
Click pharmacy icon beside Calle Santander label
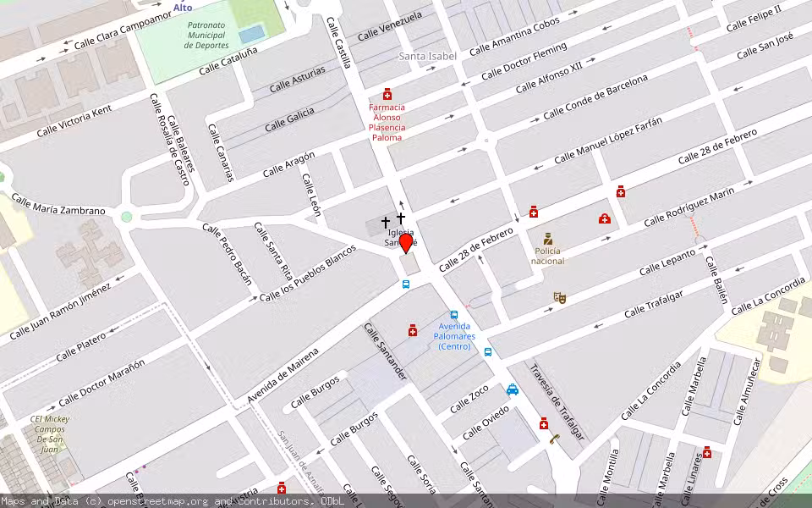point(413,330)
